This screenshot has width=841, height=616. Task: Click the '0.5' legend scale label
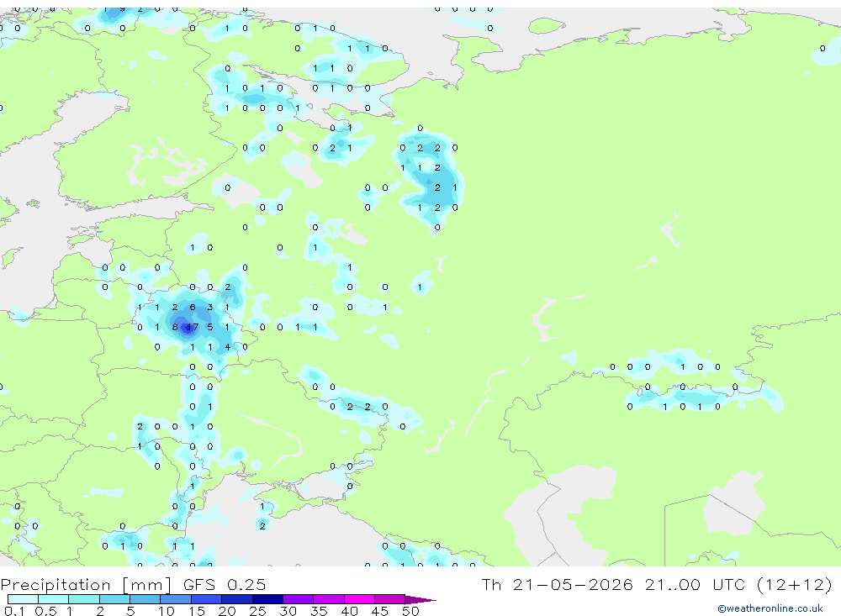point(45,611)
